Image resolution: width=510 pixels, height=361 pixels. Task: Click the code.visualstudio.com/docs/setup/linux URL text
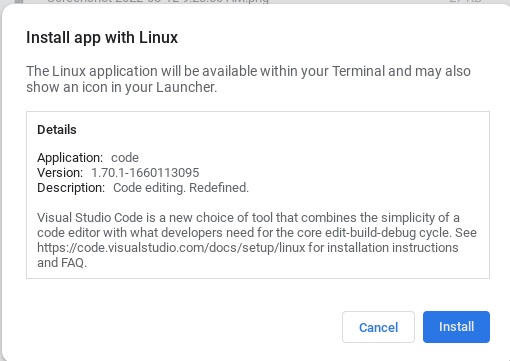coord(171,248)
